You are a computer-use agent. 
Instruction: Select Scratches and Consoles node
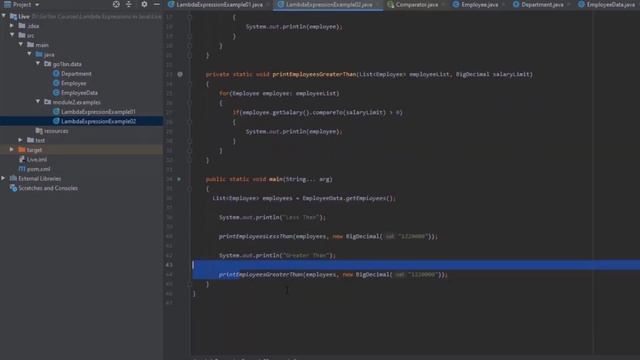pos(48,188)
